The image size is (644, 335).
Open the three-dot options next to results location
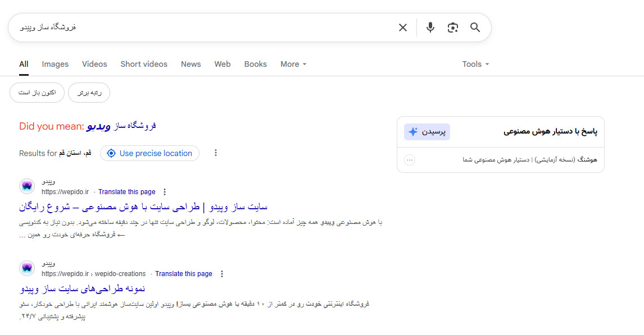216,152
